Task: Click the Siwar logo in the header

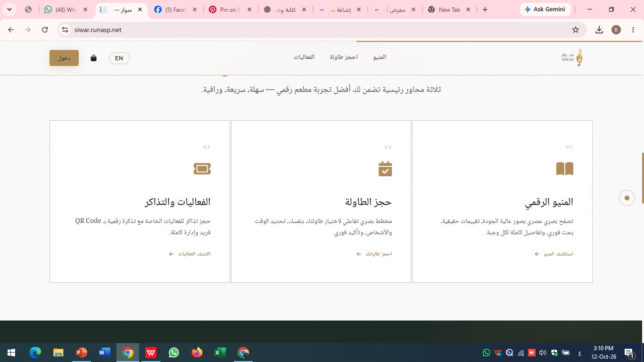Action: click(572, 58)
